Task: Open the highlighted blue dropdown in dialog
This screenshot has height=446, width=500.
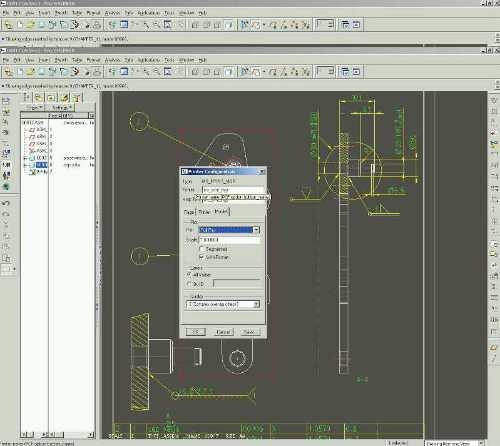Action: [x=229, y=230]
